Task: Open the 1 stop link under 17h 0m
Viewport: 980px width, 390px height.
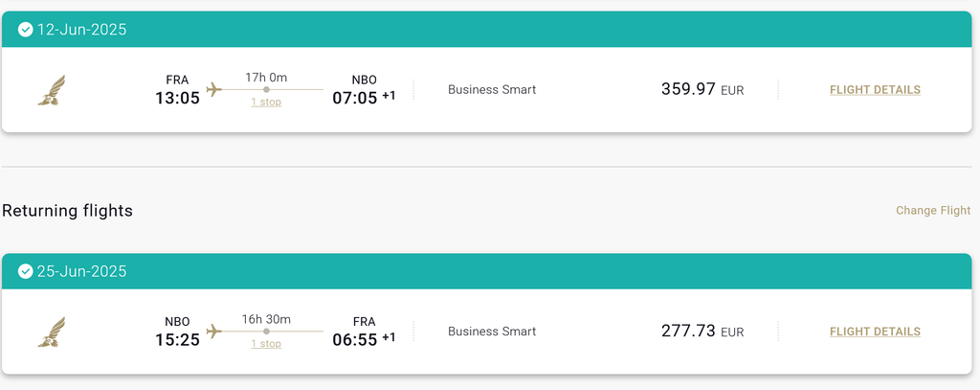Action: pyautogui.click(x=266, y=102)
